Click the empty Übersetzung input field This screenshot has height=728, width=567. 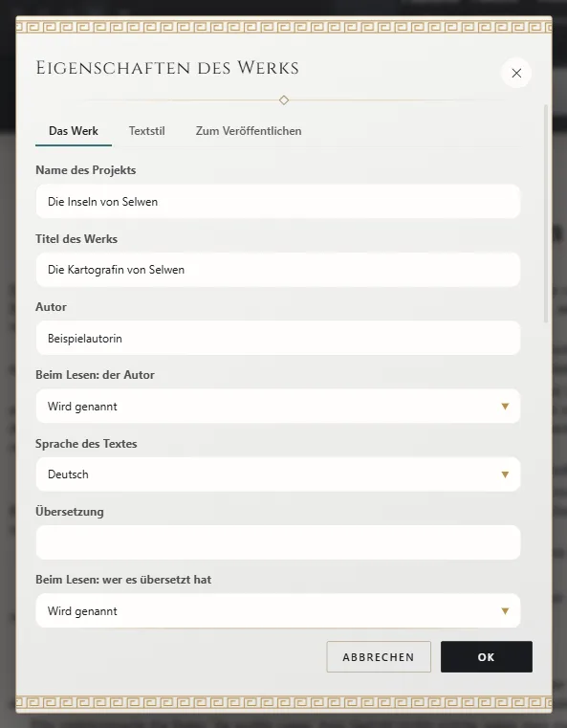(x=278, y=542)
